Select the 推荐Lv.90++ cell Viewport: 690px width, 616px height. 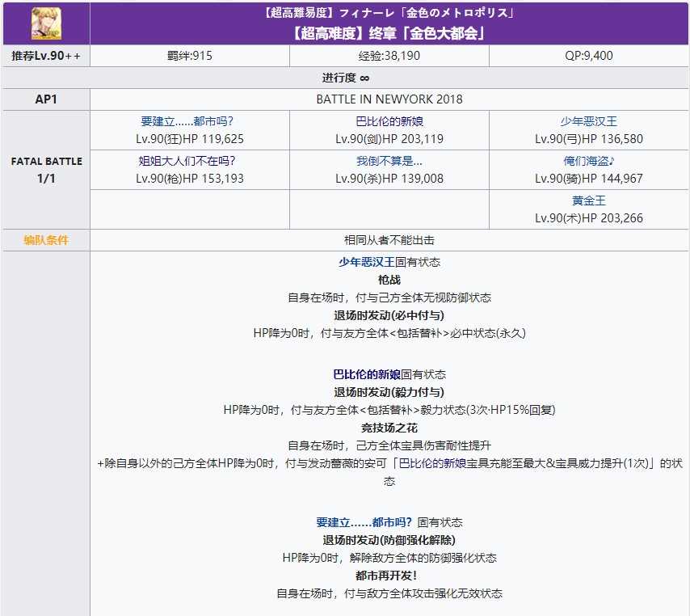tap(46, 56)
